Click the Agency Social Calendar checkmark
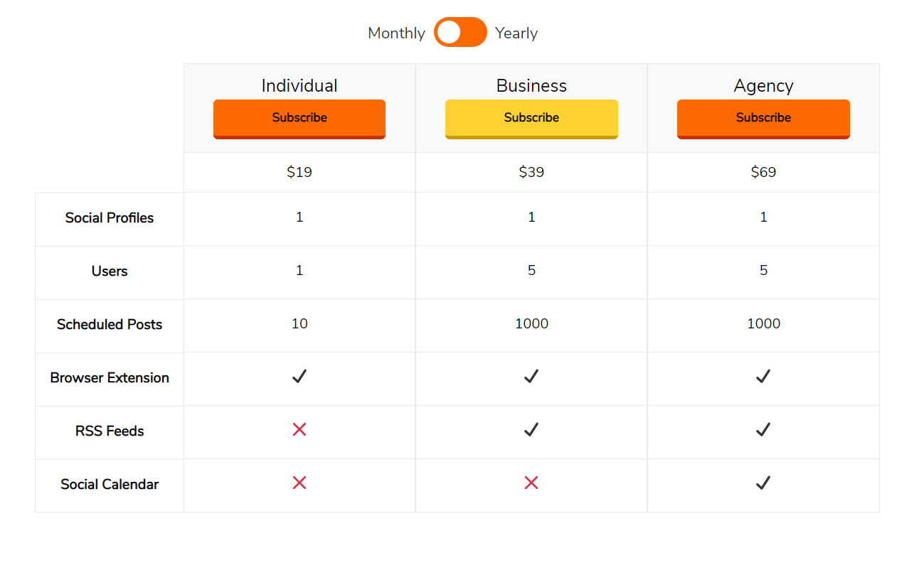 763,483
